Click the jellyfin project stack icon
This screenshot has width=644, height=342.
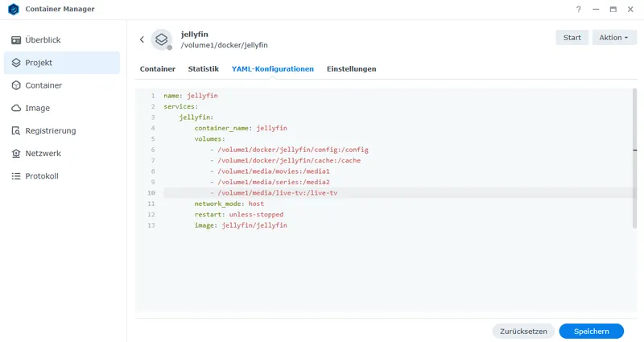(x=162, y=39)
